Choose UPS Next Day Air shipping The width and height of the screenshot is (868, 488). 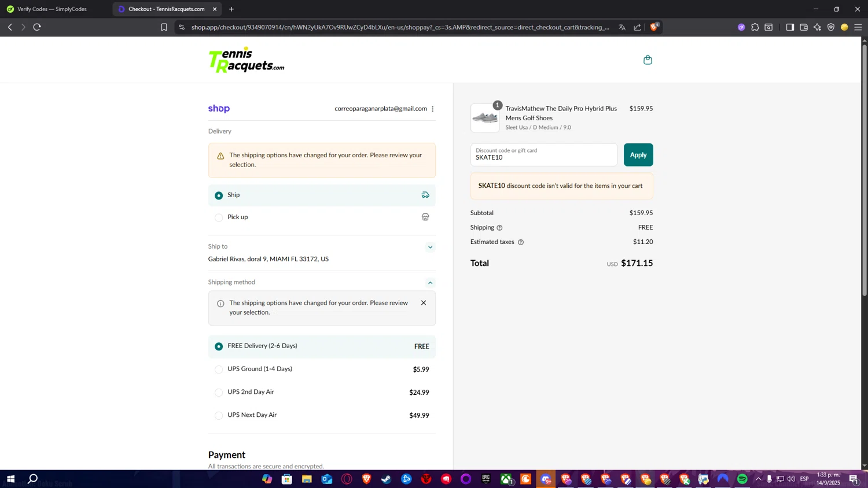pyautogui.click(x=322, y=416)
